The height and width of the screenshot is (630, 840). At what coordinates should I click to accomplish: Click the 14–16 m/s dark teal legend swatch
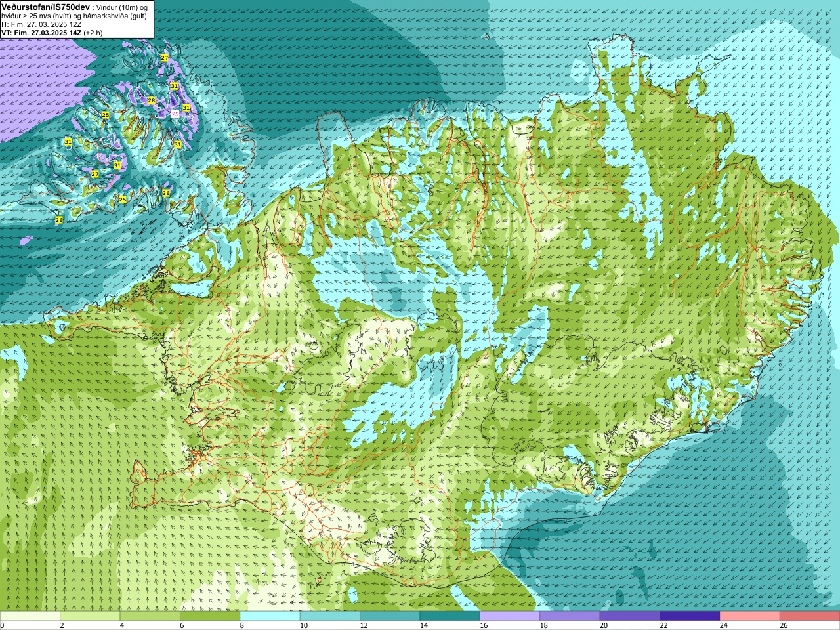click(450, 616)
